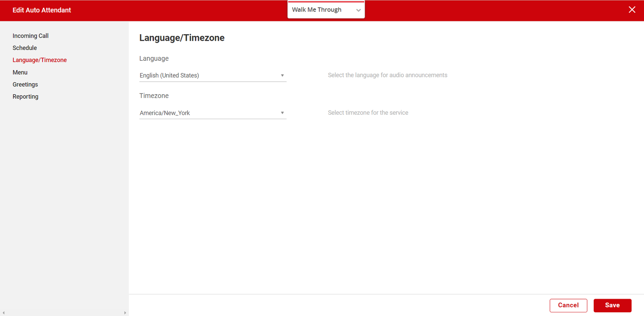Open the Reporting section
Screen dimensions: 644x316
pos(25,97)
